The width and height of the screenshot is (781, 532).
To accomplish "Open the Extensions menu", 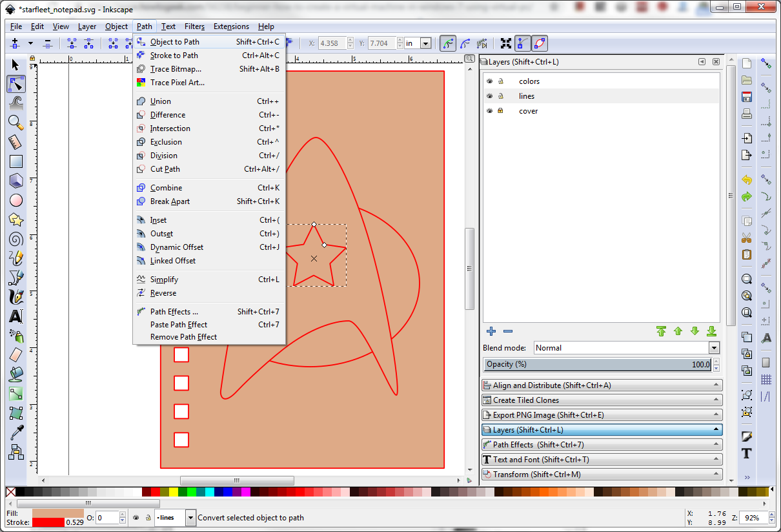I will (x=231, y=26).
